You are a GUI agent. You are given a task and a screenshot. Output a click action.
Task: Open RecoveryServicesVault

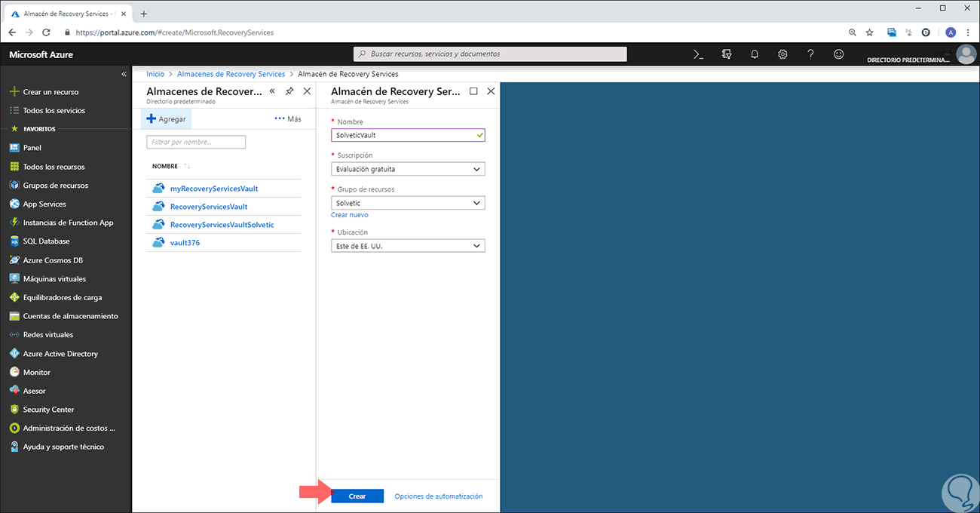tap(209, 207)
